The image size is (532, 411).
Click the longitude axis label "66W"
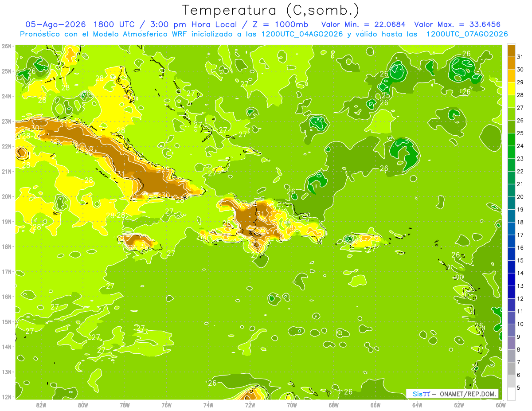coord(375,405)
